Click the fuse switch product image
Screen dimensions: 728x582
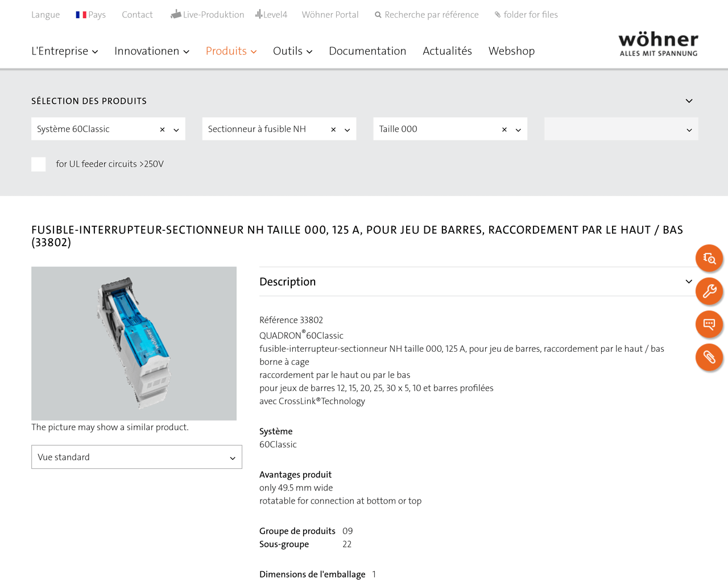(134, 343)
